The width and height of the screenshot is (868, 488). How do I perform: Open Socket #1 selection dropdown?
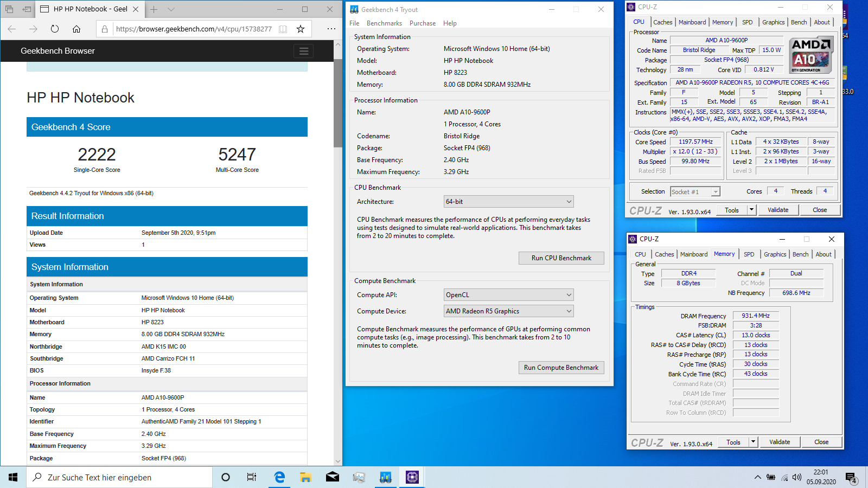point(695,192)
